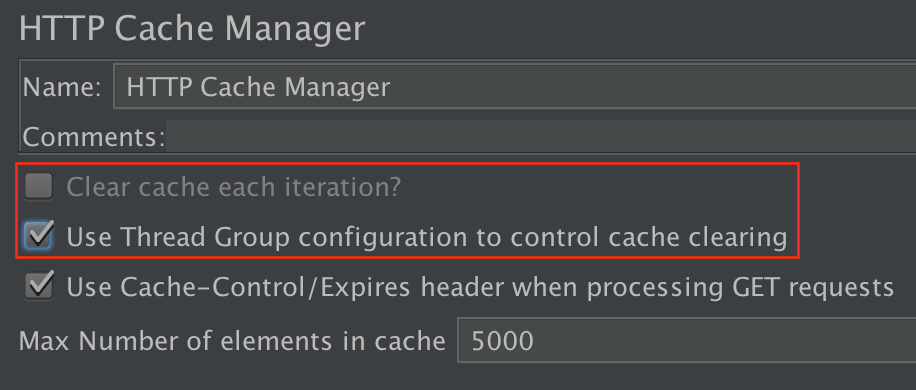This screenshot has height=390, width=916.
Task: Click the Max Number of elements in cache label
Action: coord(233,340)
